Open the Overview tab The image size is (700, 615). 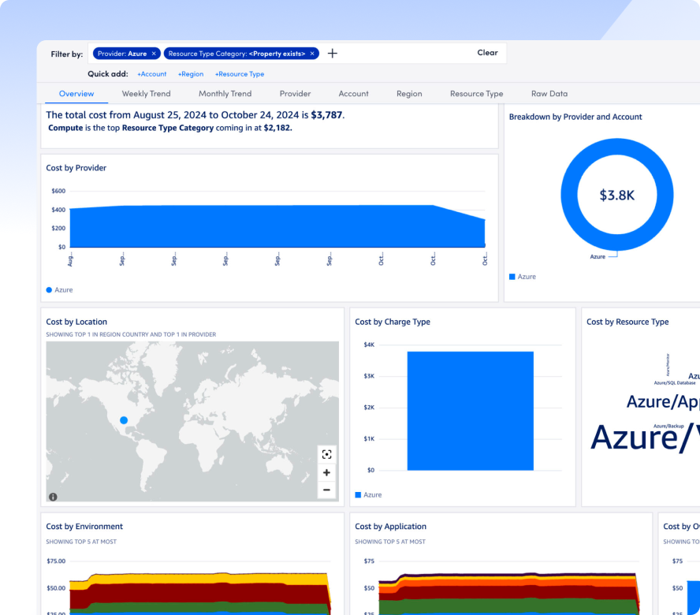coord(76,94)
